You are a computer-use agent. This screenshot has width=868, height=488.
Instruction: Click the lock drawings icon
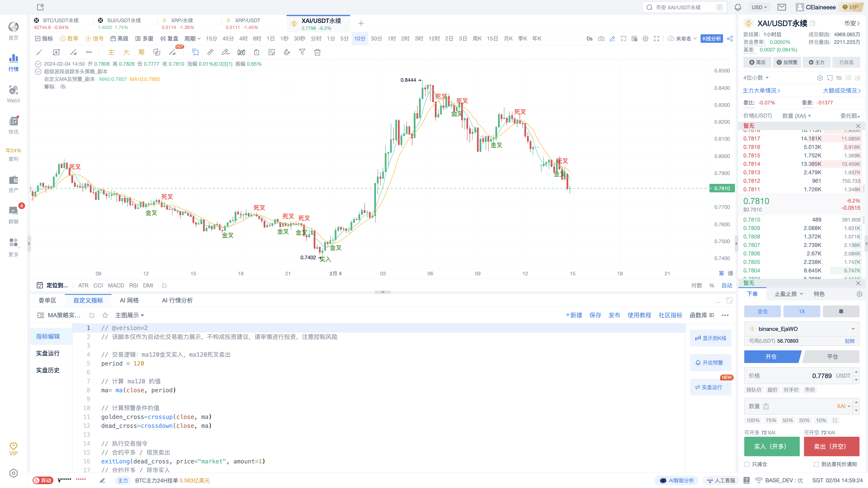[x=256, y=52]
